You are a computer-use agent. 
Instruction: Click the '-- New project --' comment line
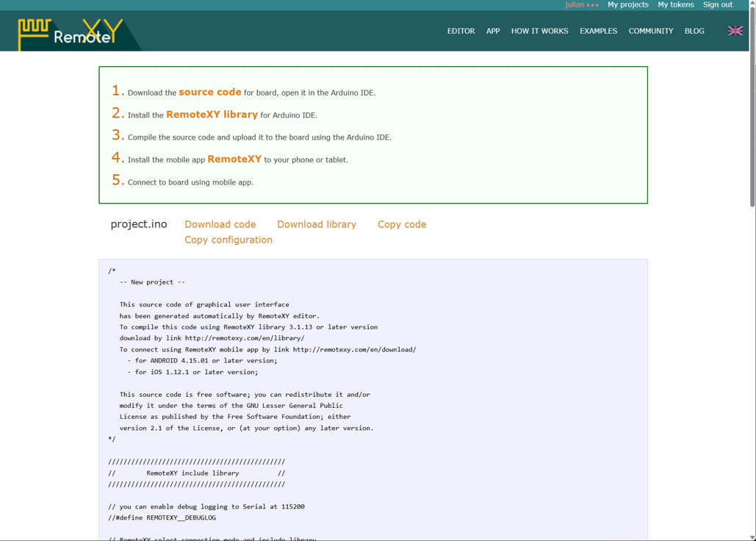pyautogui.click(x=152, y=282)
